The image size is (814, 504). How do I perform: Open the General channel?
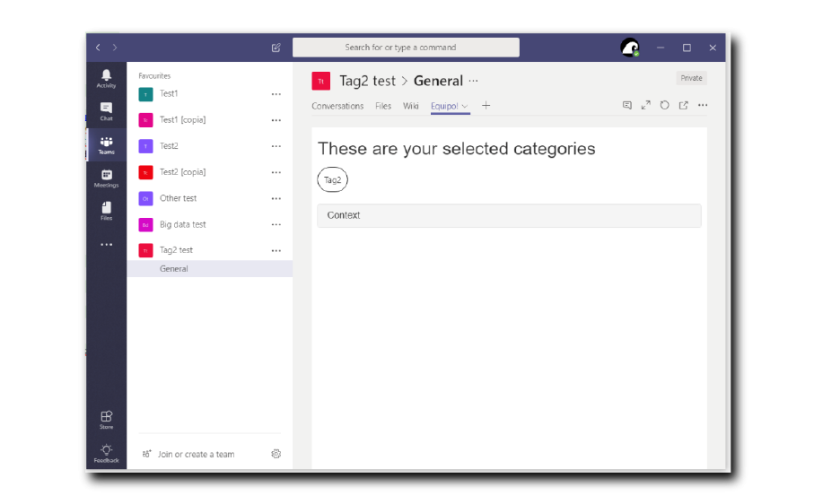click(x=210, y=269)
